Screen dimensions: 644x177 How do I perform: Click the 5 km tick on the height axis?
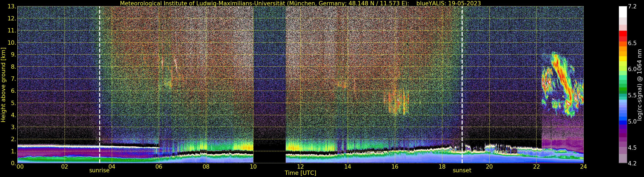[x=13, y=103]
